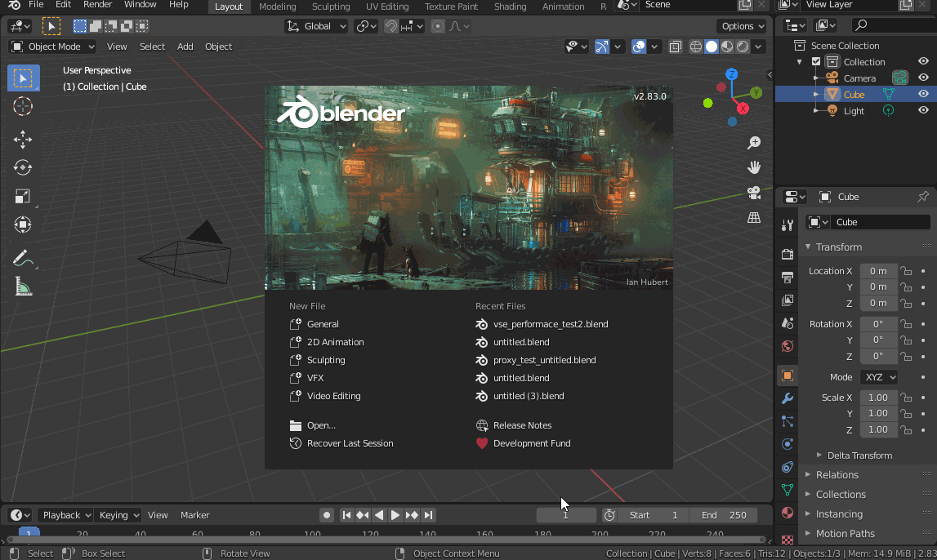Toggle visibility of the Light object
937x560 pixels.
tap(923, 111)
